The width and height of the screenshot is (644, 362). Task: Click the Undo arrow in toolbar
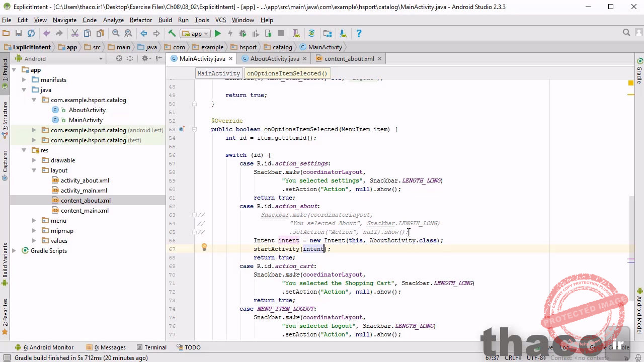47,34
